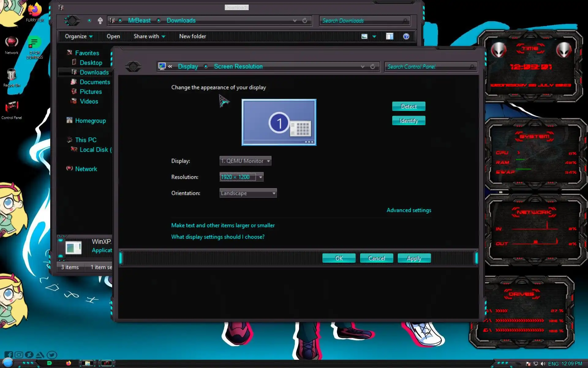
Task: Open the Display dropdown
Action: (245, 161)
